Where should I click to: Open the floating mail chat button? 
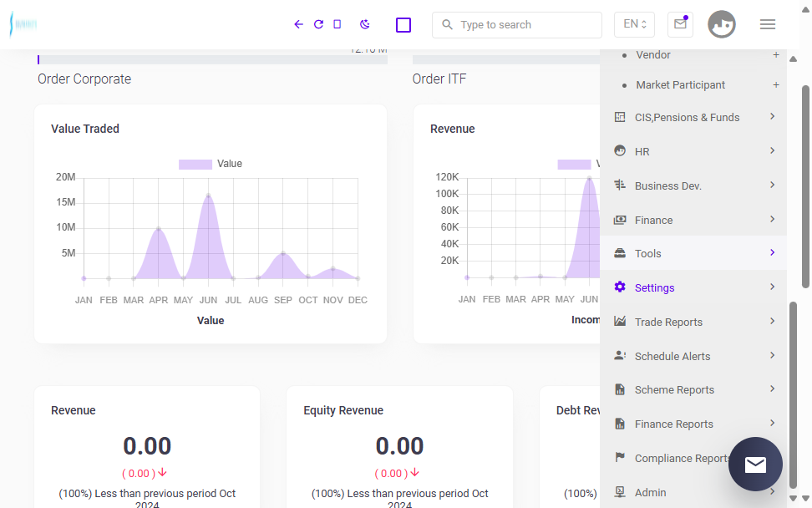coord(755,465)
